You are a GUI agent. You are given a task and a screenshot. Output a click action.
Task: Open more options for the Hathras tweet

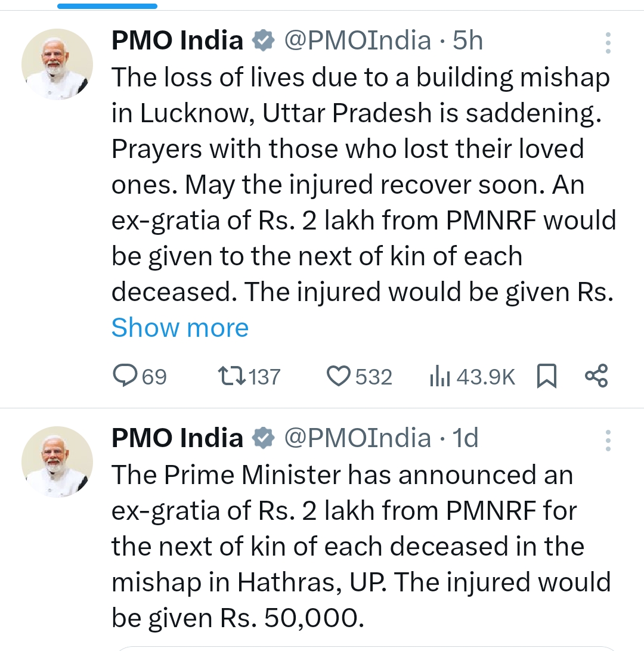click(608, 439)
